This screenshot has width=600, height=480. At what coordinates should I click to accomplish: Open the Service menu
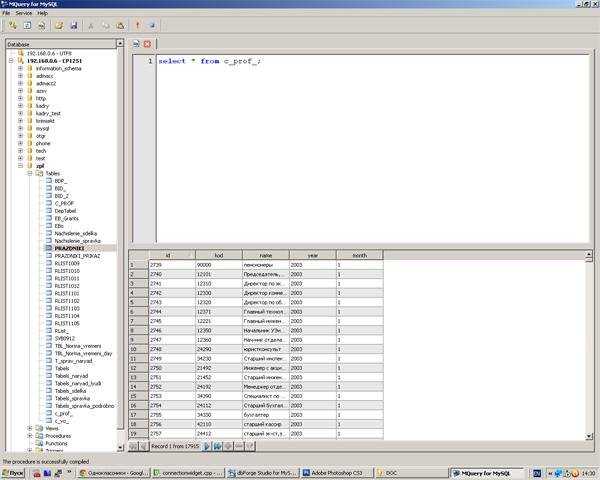click(x=24, y=13)
